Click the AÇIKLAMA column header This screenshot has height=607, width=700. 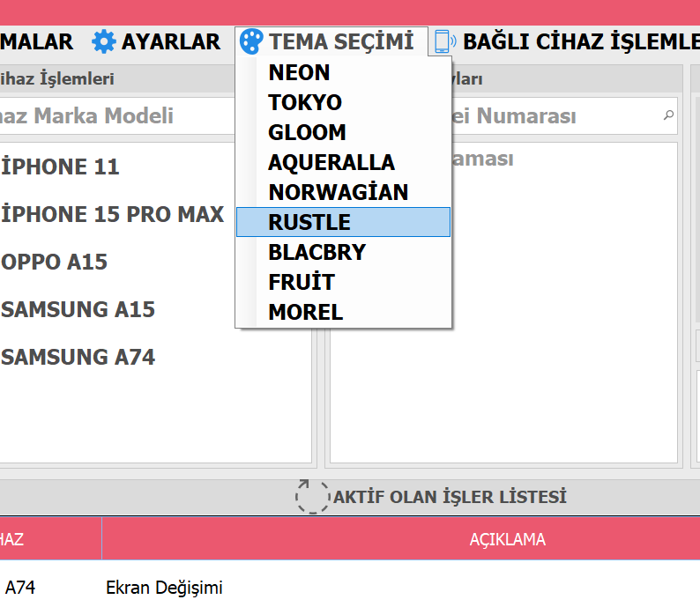pos(507,539)
